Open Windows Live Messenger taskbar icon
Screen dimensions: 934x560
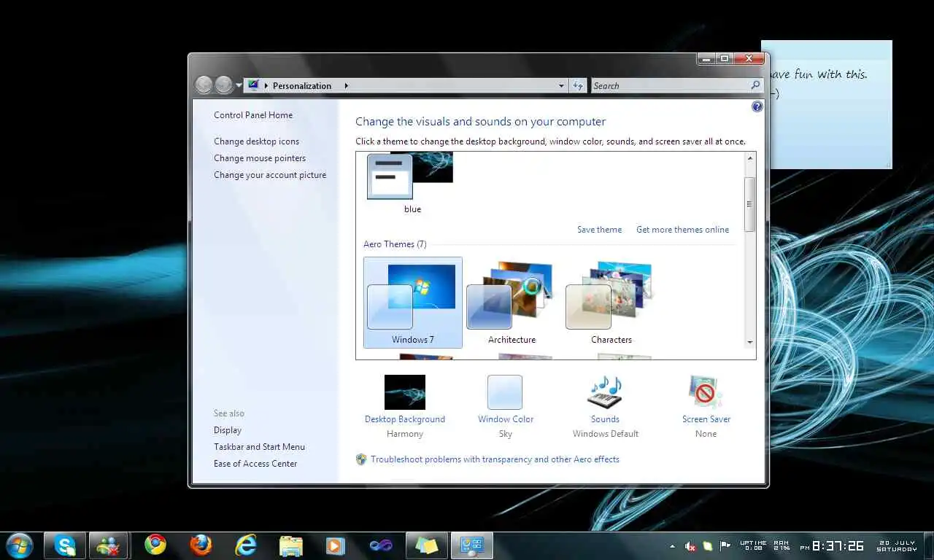109,545
